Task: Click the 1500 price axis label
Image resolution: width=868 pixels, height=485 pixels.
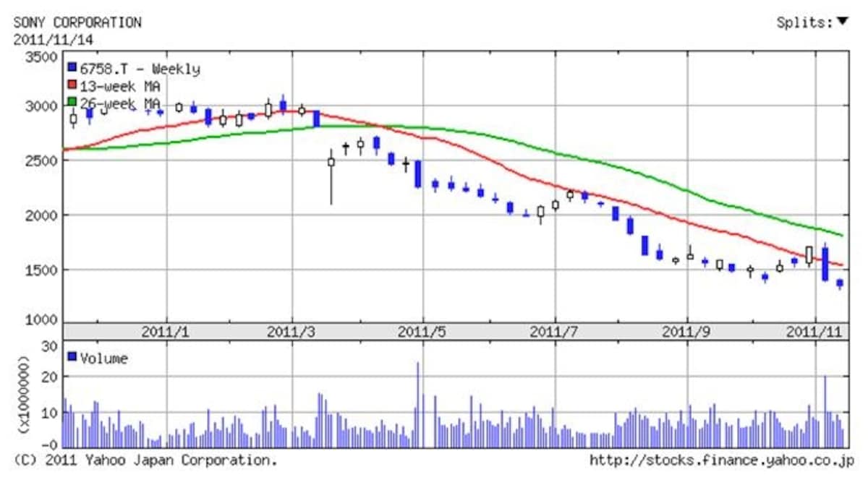Action: [x=42, y=270]
